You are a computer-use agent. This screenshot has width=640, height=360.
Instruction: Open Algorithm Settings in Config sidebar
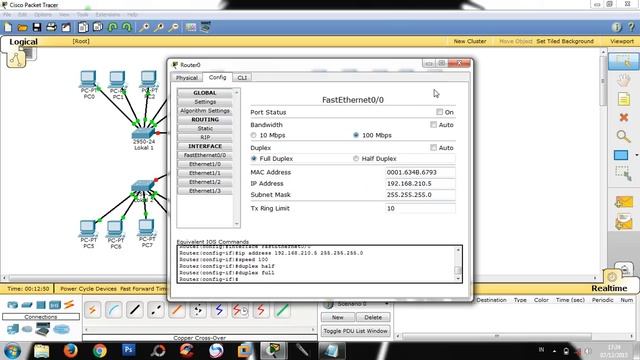coord(205,111)
